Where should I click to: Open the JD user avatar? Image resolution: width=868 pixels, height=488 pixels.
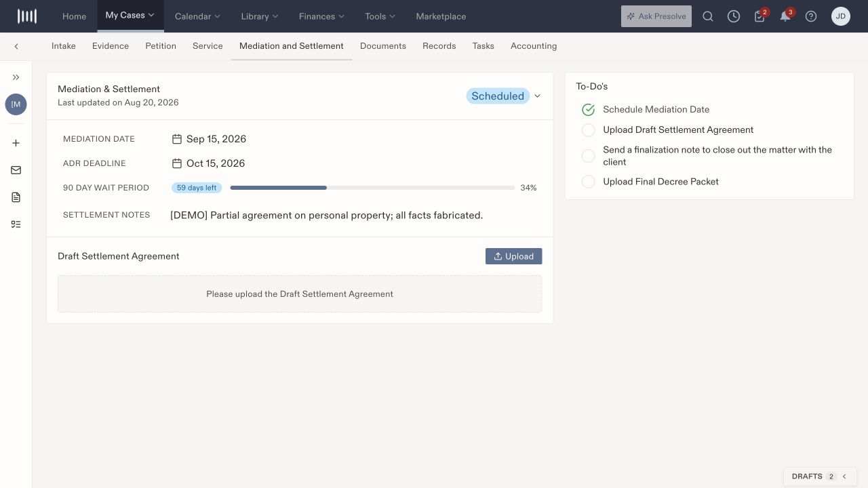(x=841, y=16)
